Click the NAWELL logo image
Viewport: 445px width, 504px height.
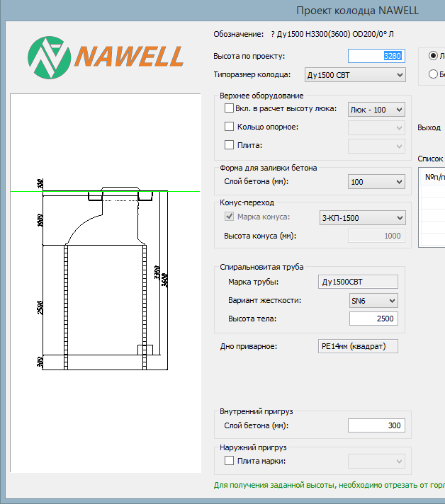[106, 57]
